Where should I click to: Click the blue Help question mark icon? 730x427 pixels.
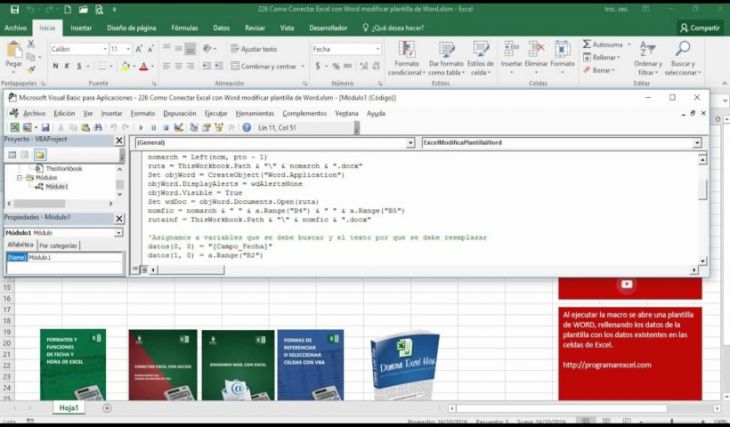(247, 128)
